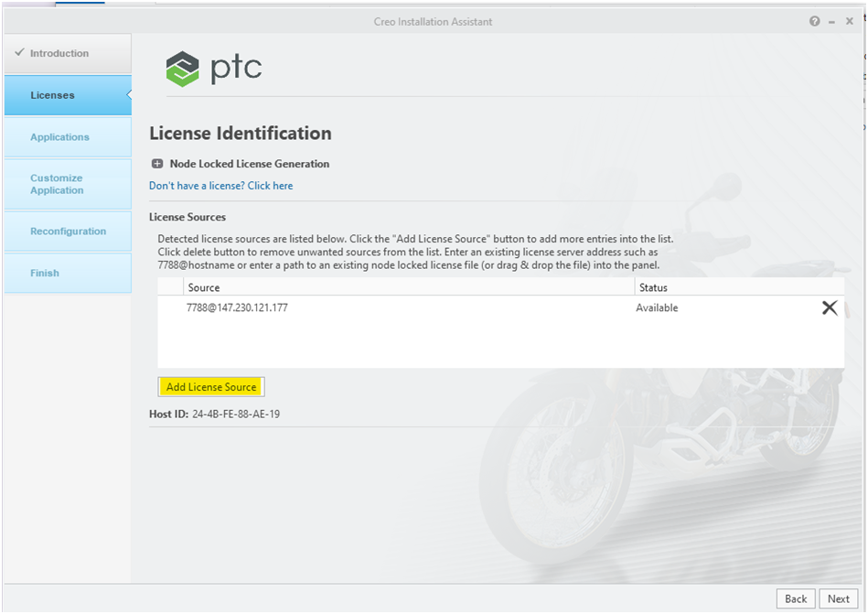The width and height of the screenshot is (868, 614).
Task: Go to the Introduction step
Action: tap(68, 53)
